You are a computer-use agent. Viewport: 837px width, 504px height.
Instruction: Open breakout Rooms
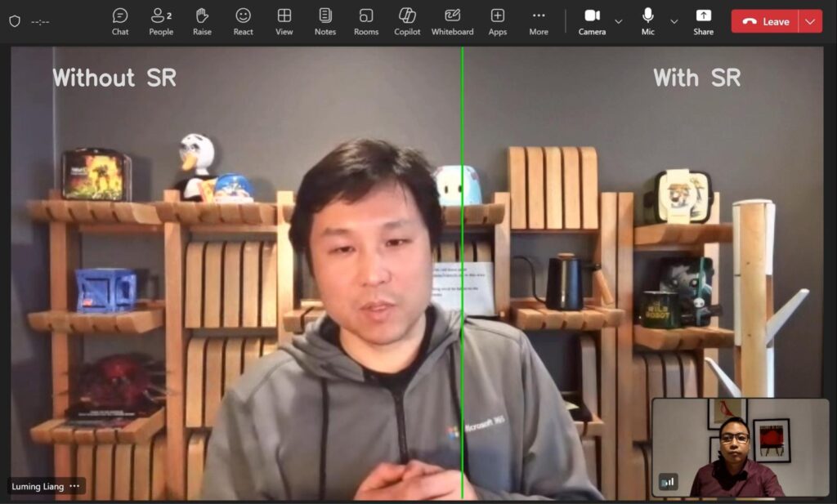click(365, 20)
